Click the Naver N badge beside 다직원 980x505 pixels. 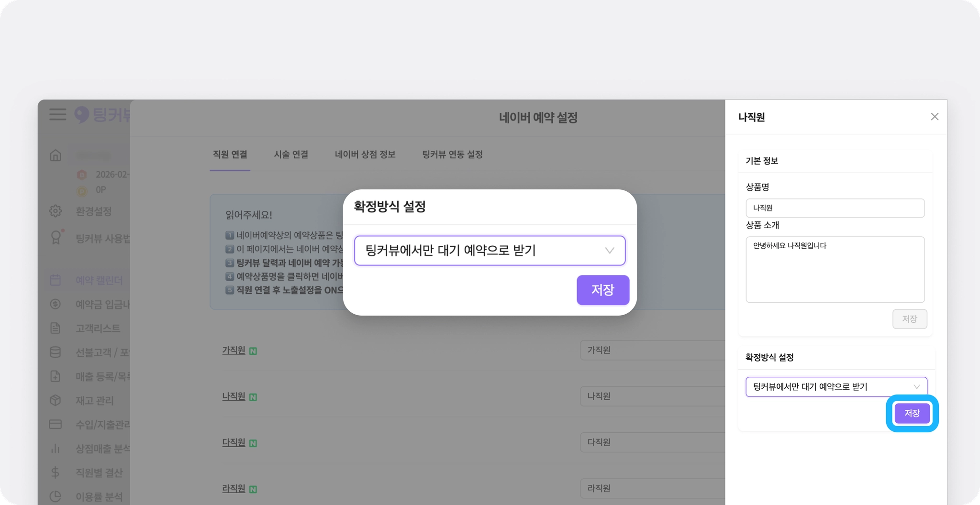coord(253,443)
